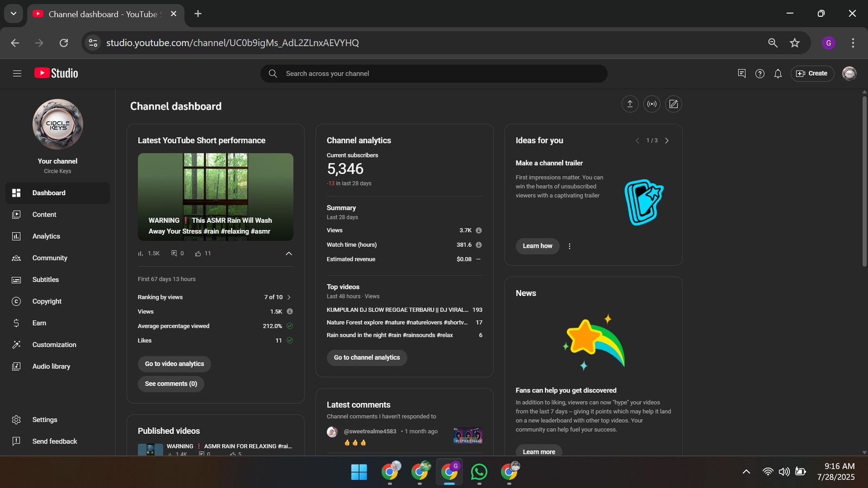Click the Circle Keys channel avatar
Viewport: 868px width, 488px height.
(x=58, y=124)
